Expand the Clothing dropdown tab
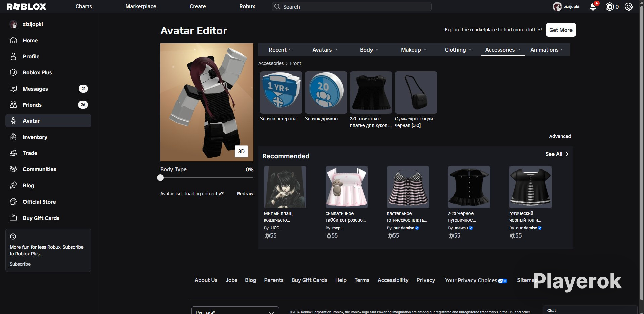This screenshot has height=314, width=644. click(x=458, y=50)
